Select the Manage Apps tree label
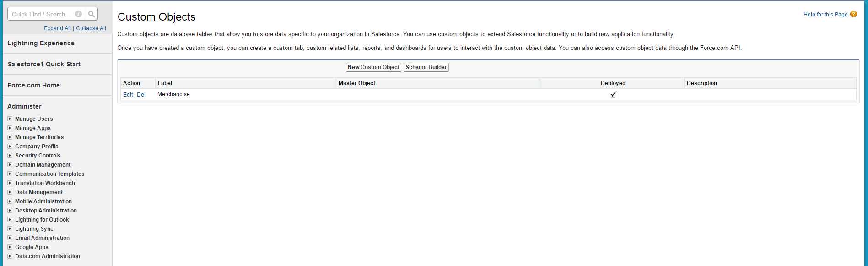Viewport: 868px width, 266px height. (33, 128)
